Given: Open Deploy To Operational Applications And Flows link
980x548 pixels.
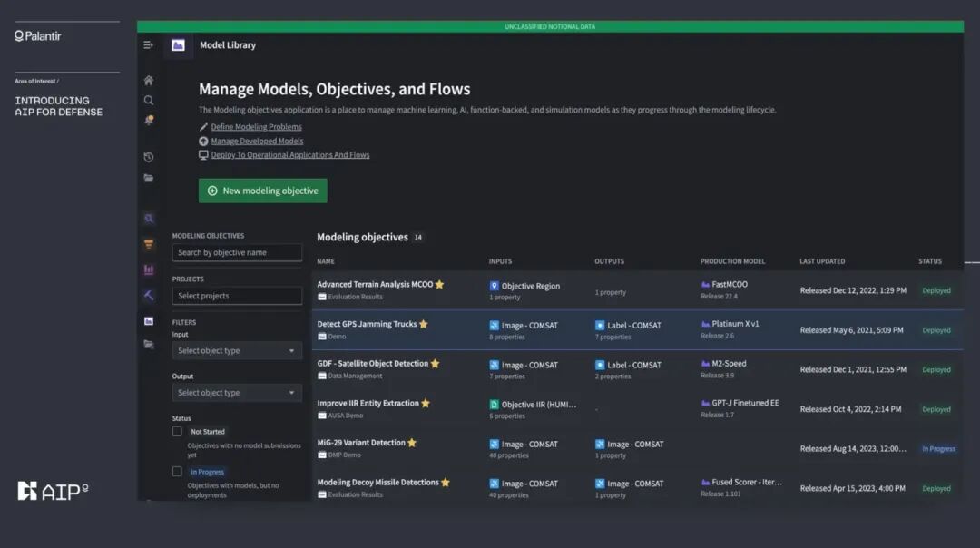Looking at the screenshot, I should coord(290,155).
